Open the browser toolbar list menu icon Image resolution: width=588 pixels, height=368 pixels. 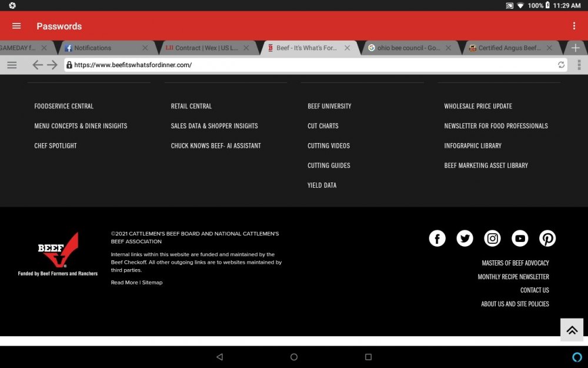click(12, 65)
